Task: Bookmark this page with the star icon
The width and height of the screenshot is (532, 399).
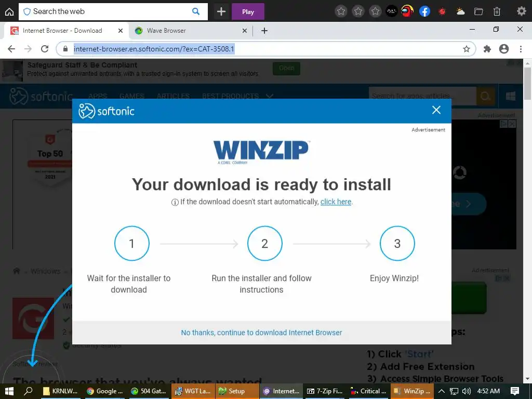Action: coord(467,49)
